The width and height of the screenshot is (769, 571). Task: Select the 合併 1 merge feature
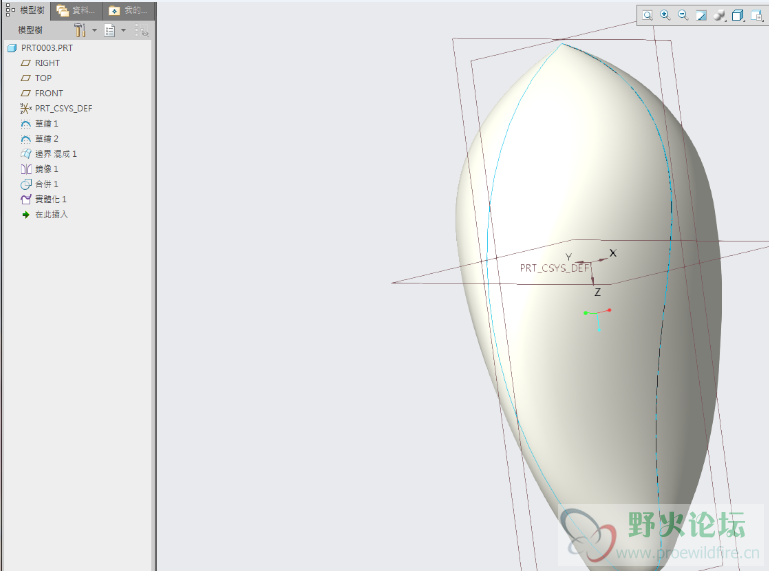coord(40,184)
